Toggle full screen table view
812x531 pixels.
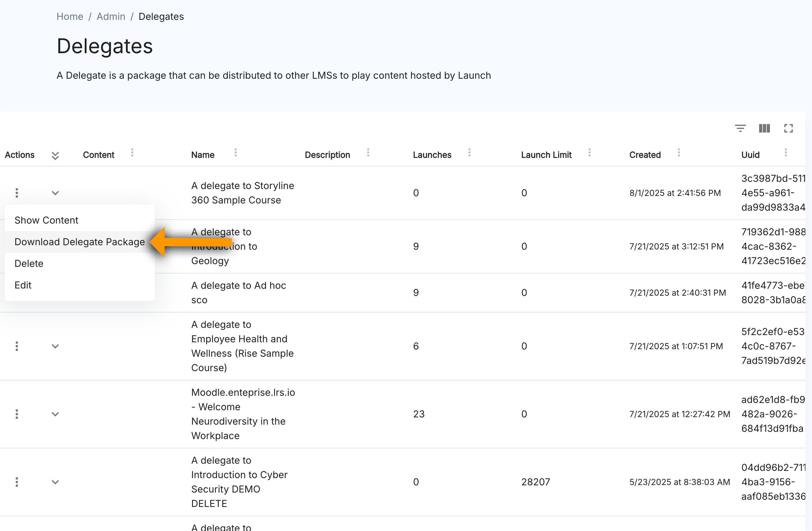(788, 128)
